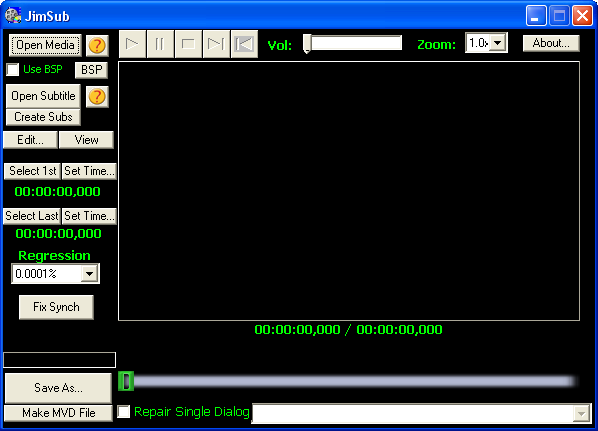Click the Open Media button
Viewport: 598px width, 431px height.
(x=45, y=45)
